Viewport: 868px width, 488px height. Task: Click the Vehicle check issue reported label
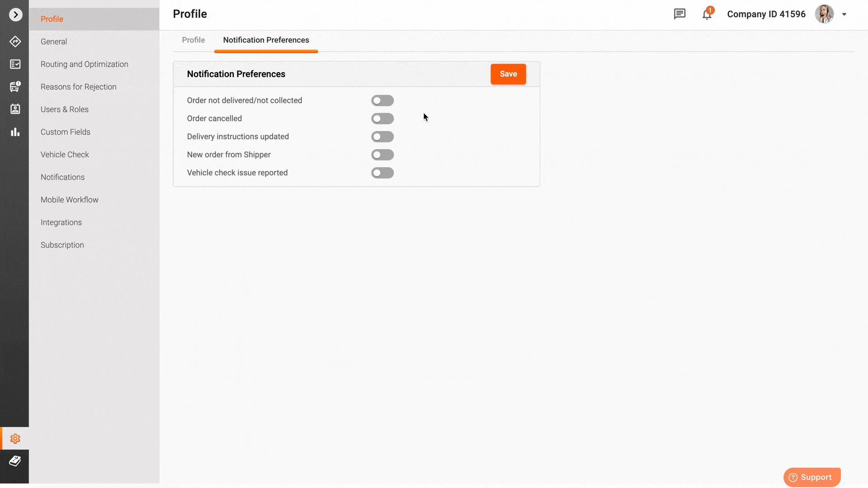pyautogui.click(x=237, y=173)
